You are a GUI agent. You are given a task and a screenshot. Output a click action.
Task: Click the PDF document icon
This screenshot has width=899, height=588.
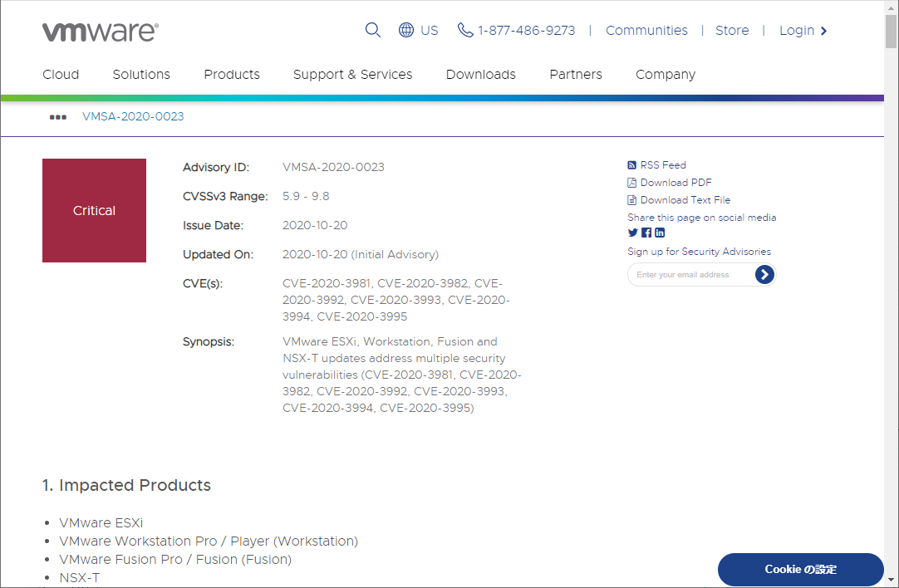[631, 183]
